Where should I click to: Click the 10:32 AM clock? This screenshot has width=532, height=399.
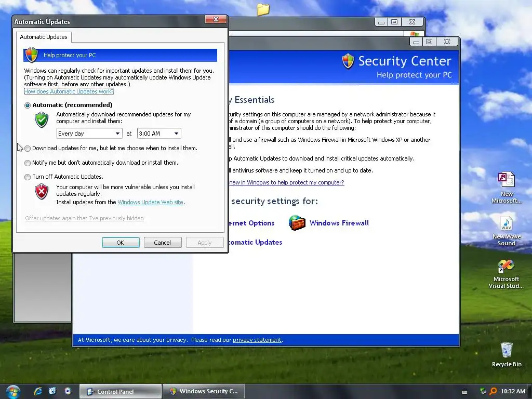tap(513, 391)
